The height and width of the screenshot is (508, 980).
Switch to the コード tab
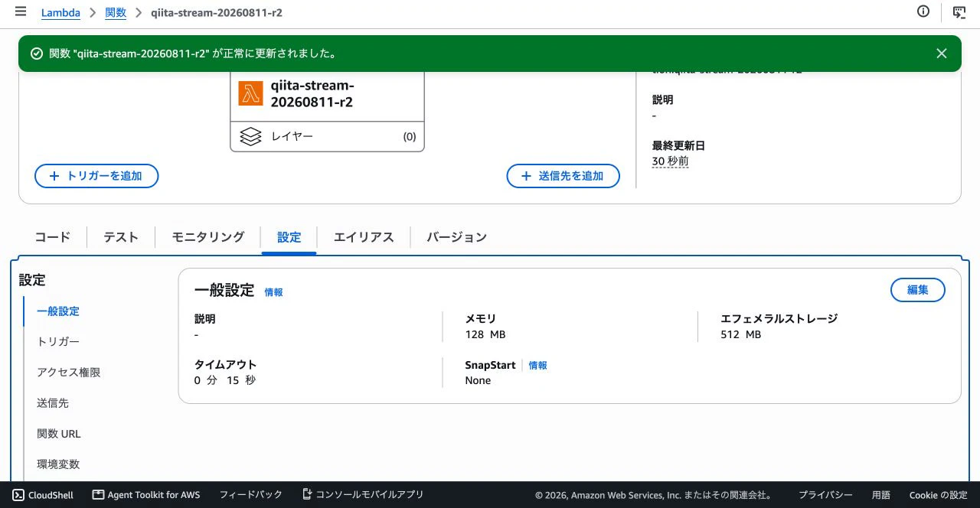(53, 237)
